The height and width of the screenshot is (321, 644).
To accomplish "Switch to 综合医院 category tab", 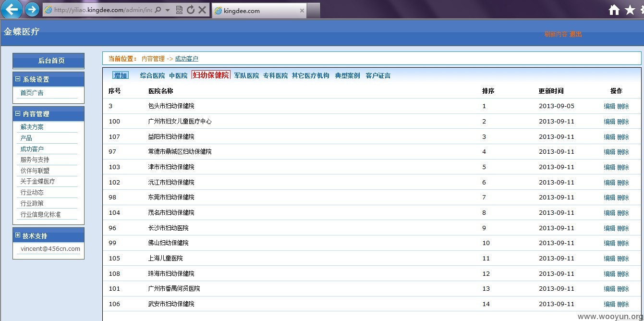I will tap(152, 75).
